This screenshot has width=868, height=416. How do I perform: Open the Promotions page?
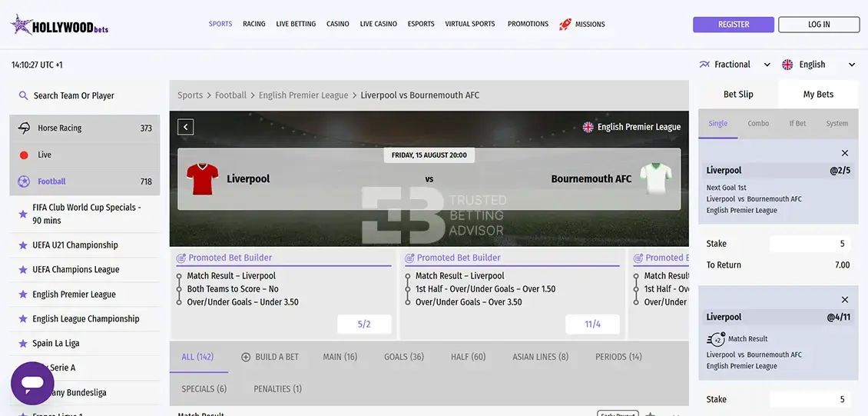pos(528,24)
